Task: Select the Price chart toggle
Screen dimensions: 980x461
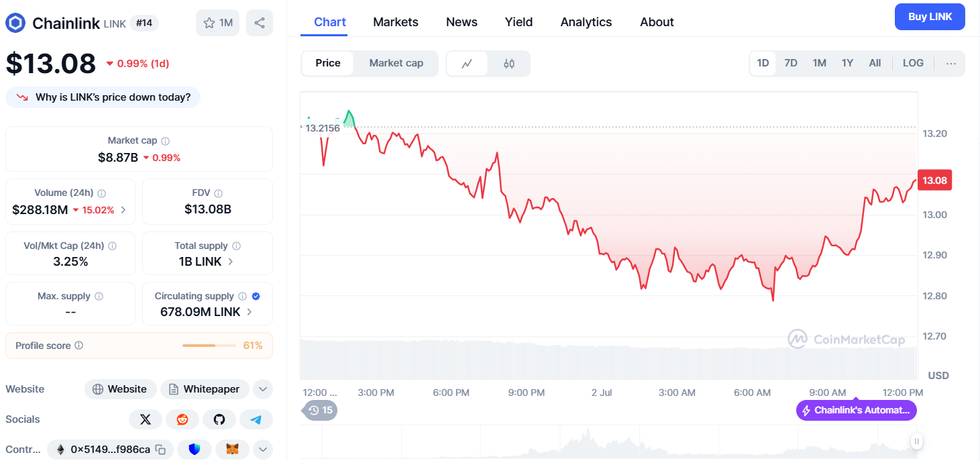Action: tap(328, 63)
